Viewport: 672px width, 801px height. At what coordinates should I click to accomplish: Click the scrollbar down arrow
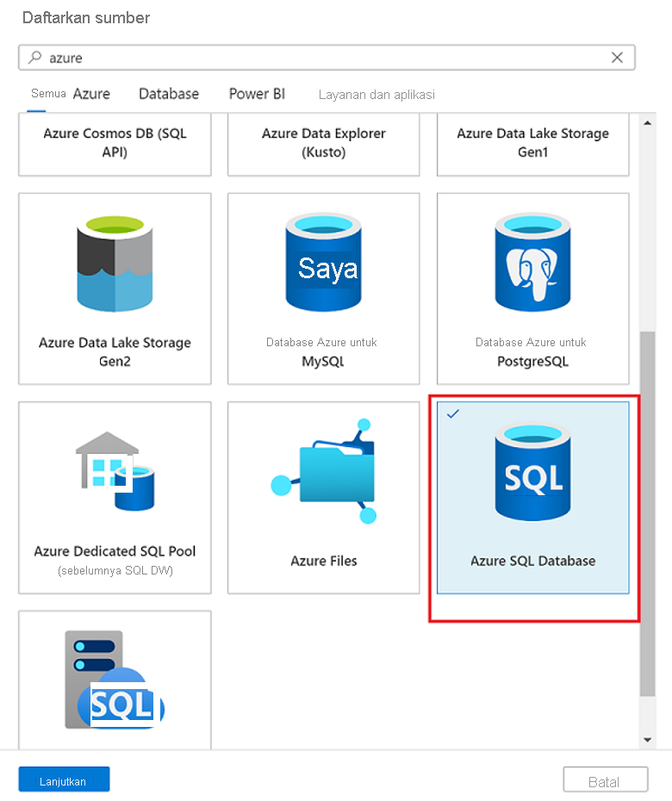point(648,740)
